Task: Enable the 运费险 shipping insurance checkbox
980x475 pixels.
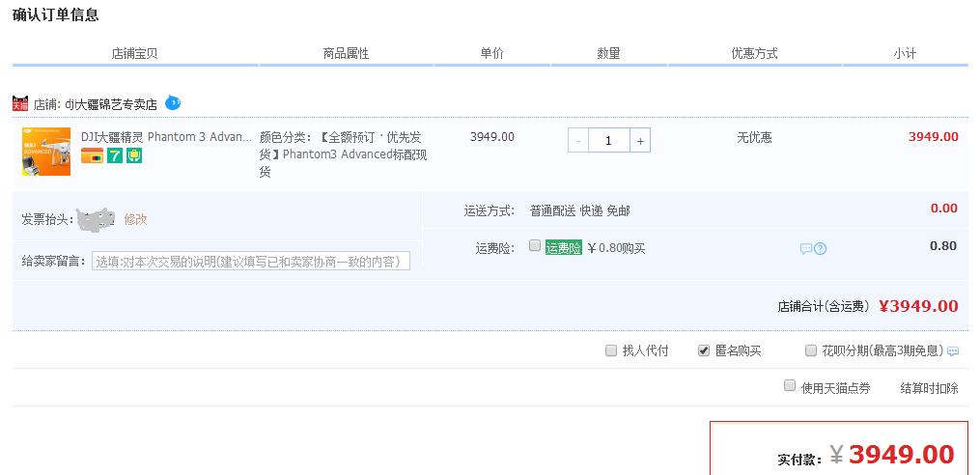Action: coord(534,245)
